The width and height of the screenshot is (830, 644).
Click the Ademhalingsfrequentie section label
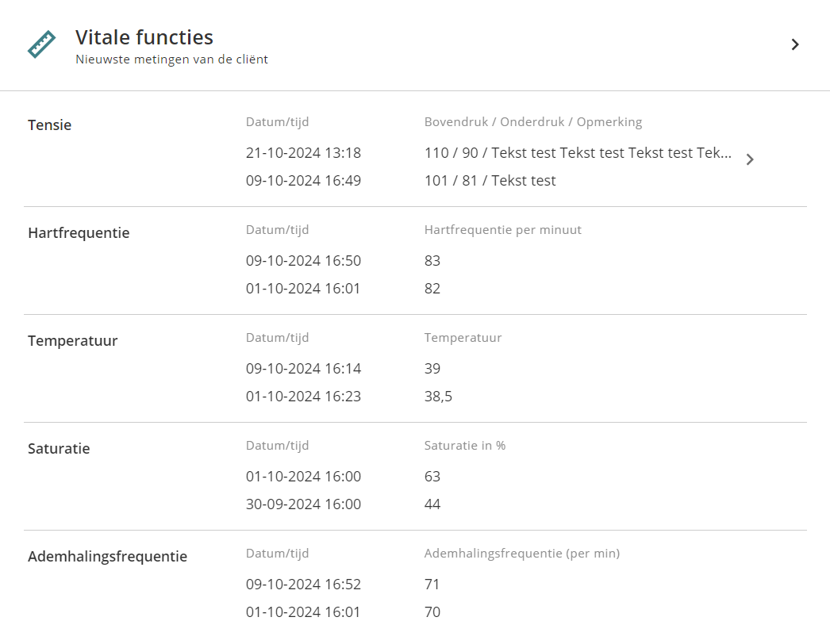point(107,556)
